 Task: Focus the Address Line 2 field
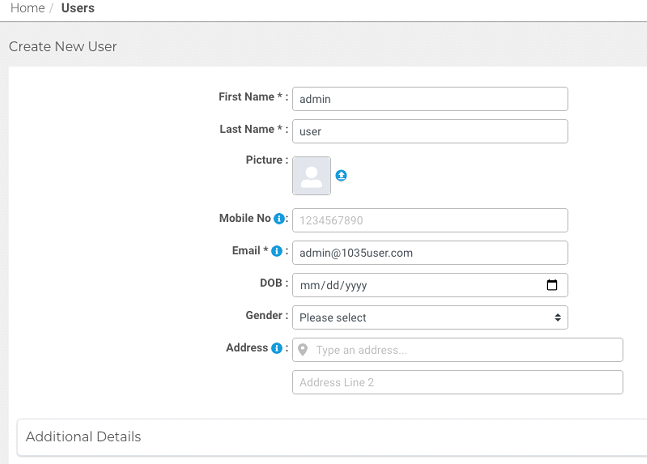(x=457, y=382)
